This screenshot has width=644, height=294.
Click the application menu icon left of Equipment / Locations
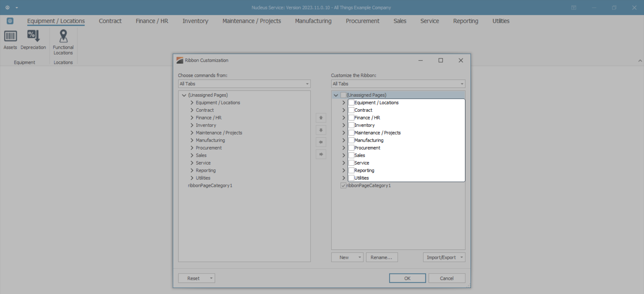pyautogui.click(x=10, y=21)
